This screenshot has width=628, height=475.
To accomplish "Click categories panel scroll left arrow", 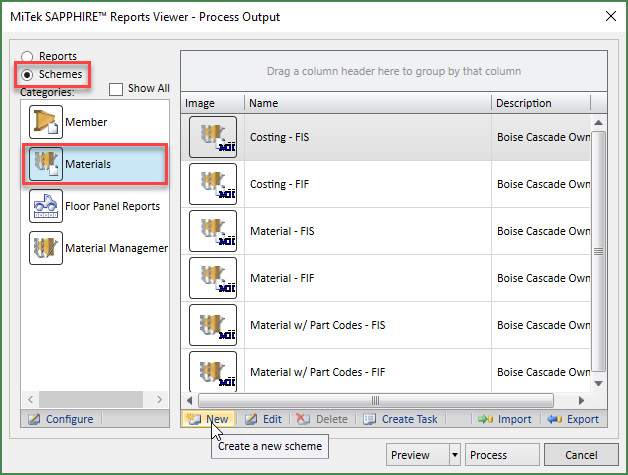I will (x=30, y=399).
